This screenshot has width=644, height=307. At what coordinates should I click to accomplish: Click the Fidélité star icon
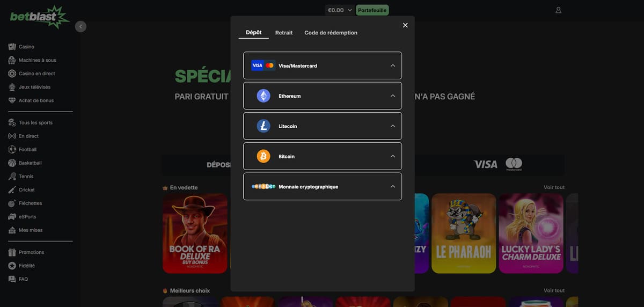point(12,266)
